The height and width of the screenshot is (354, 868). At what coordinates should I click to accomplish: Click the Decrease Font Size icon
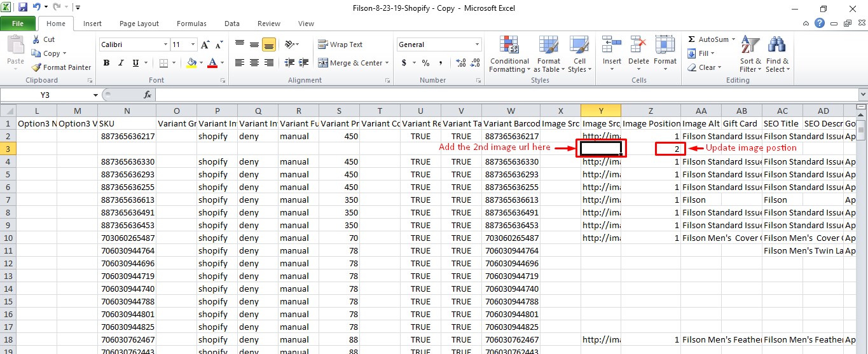coord(219,44)
